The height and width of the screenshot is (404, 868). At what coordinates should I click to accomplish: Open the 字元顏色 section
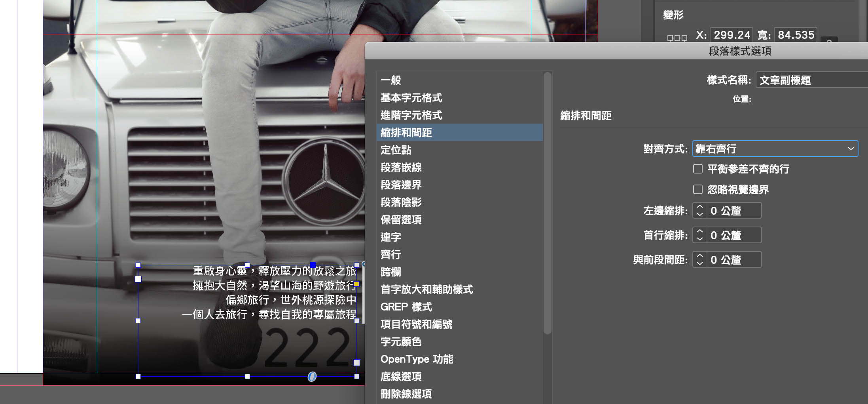click(x=401, y=342)
